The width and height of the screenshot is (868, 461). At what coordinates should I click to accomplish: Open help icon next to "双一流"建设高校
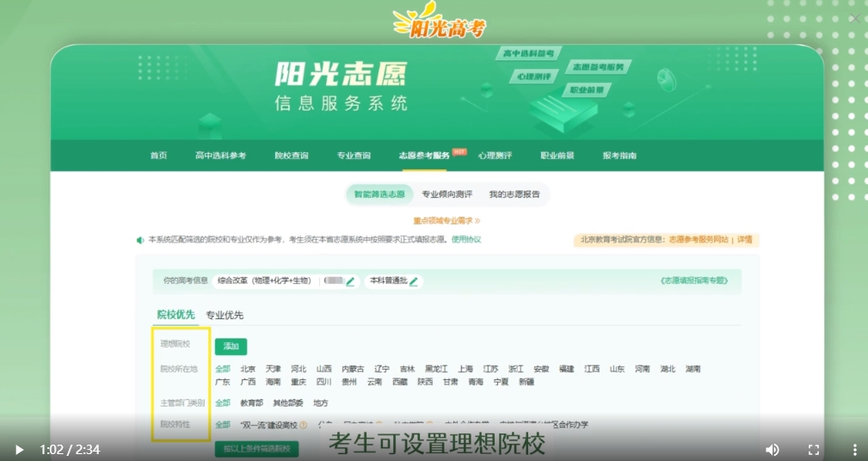point(304,425)
